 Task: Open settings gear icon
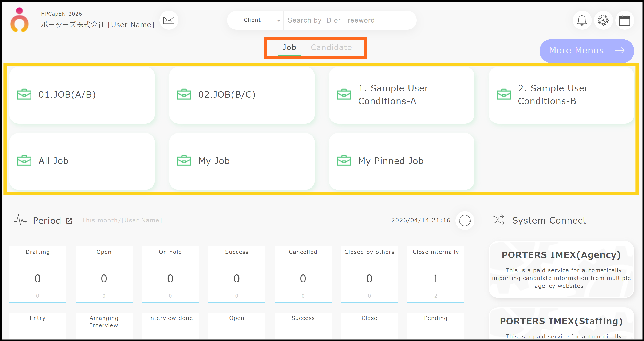point(603,20)
